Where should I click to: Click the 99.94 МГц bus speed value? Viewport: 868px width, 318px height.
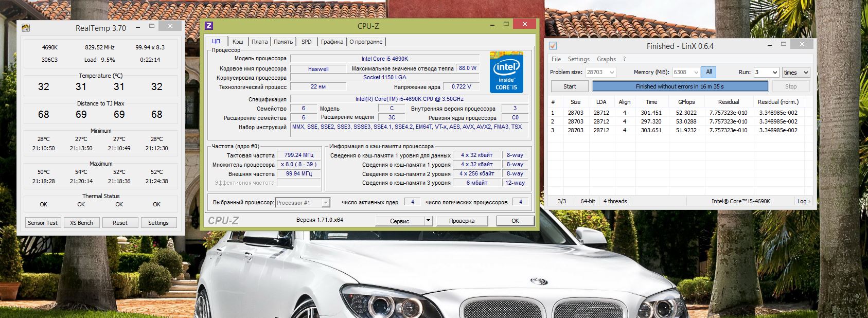coord(299,174)
